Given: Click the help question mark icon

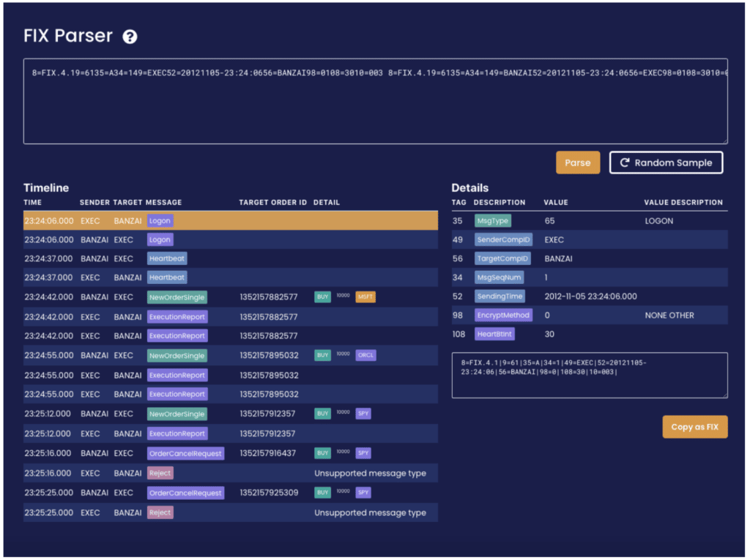Looking at the screenshot, I should point(130,37).
